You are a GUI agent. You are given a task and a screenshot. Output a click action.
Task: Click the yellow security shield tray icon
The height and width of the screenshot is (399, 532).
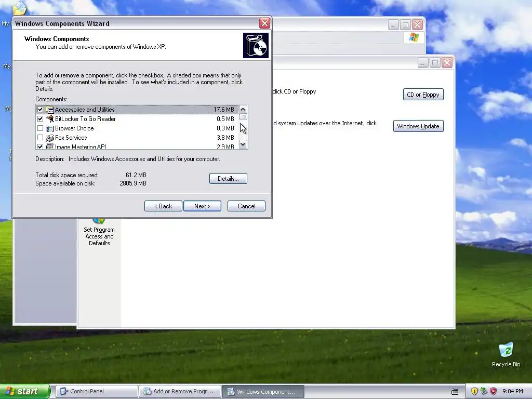pos(474,391)
